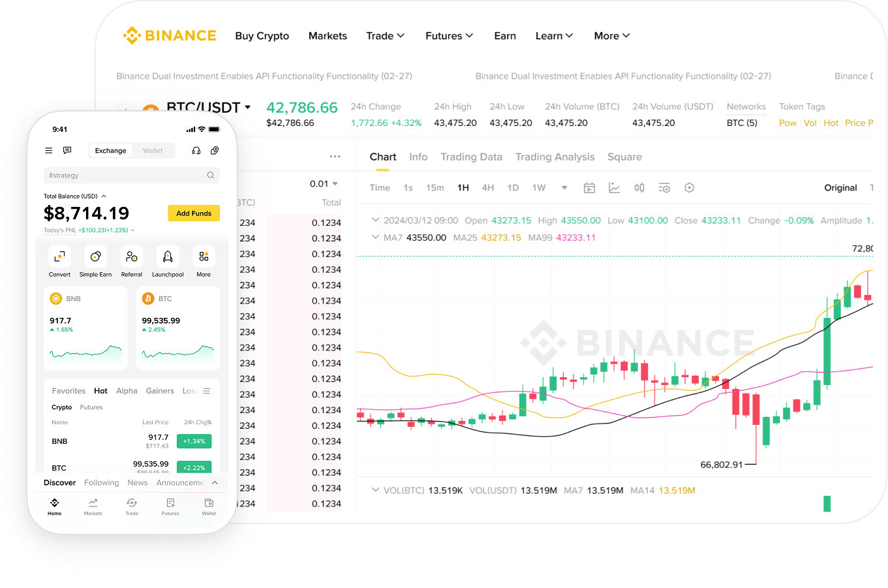Open headset support icon in phone app
The image size is (888, 588).
[x=196, y=151]
